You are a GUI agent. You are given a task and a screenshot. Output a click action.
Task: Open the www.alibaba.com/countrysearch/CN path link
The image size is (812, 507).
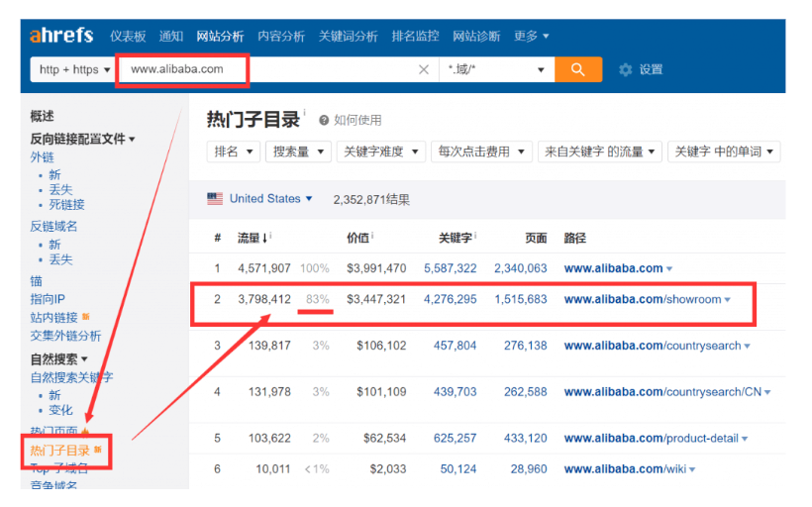coord(662,392)
